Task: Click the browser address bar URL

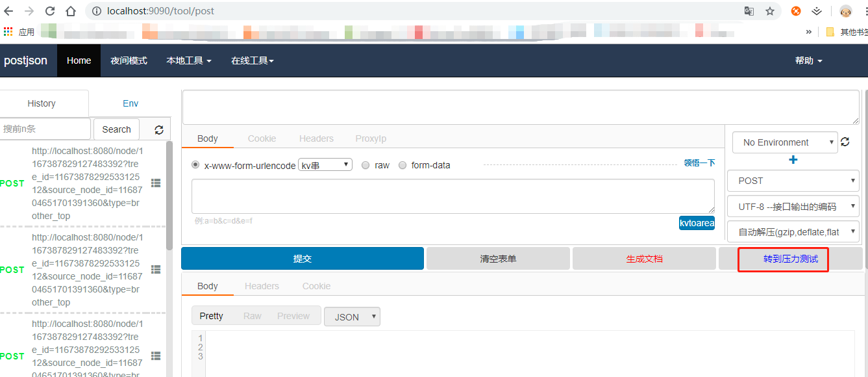Action: (160, 11)
